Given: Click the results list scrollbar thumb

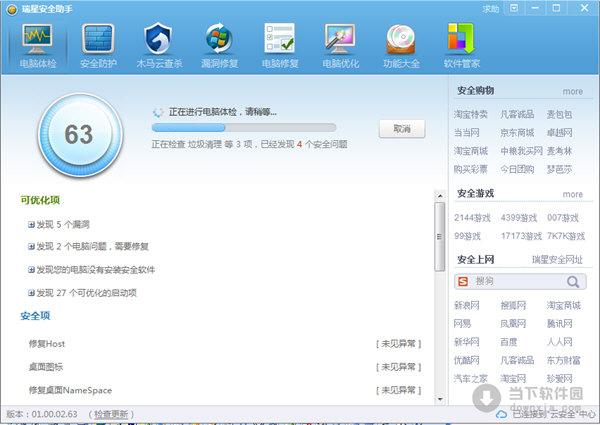Looking at the screenshot, I should 440,236.
